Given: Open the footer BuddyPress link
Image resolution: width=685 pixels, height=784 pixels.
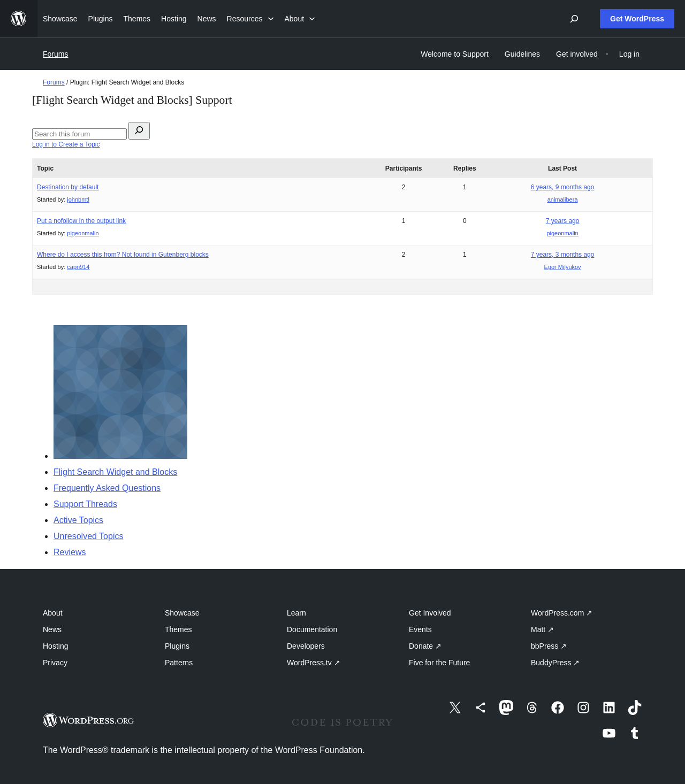Looking at the screenshot, I should click(555, 663).
